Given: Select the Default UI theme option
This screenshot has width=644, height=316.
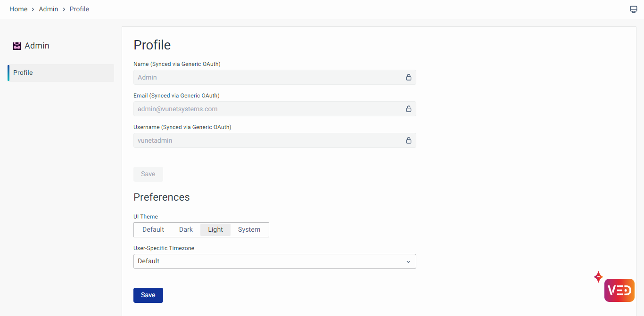Looking at the screenshot, I should point(153,230).
